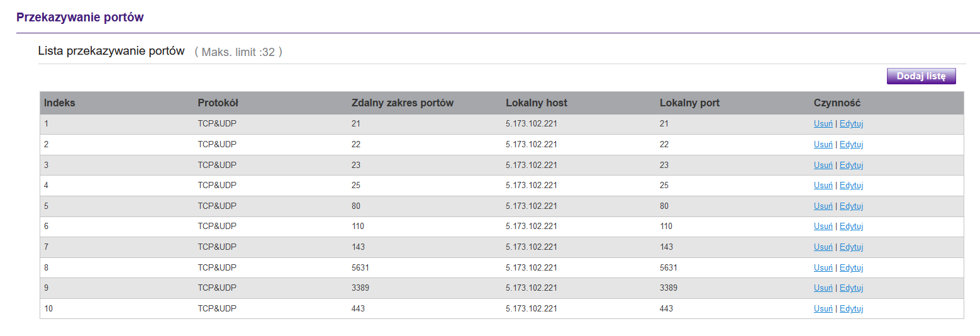Click the Dodaj listę button
Image resolution: width=980 pixels, height=336 pixels.
pyautogui.click(x=921, y=76)
